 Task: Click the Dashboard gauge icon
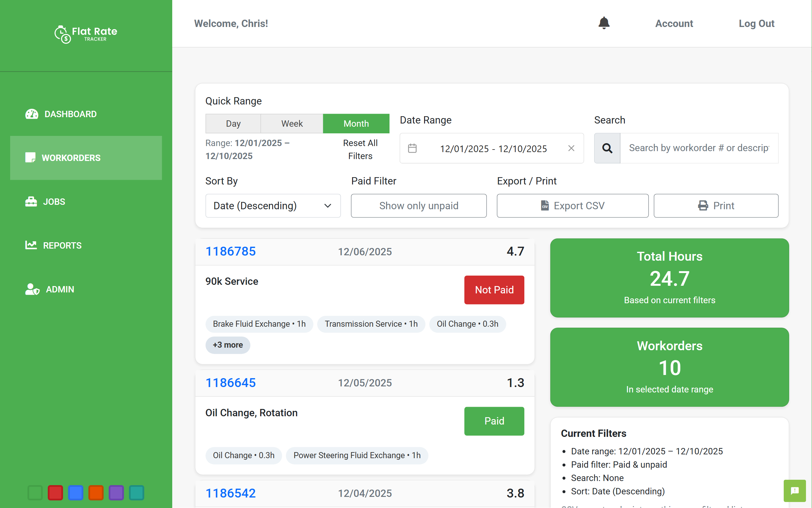pyautogui.click(x=32, y=114)
